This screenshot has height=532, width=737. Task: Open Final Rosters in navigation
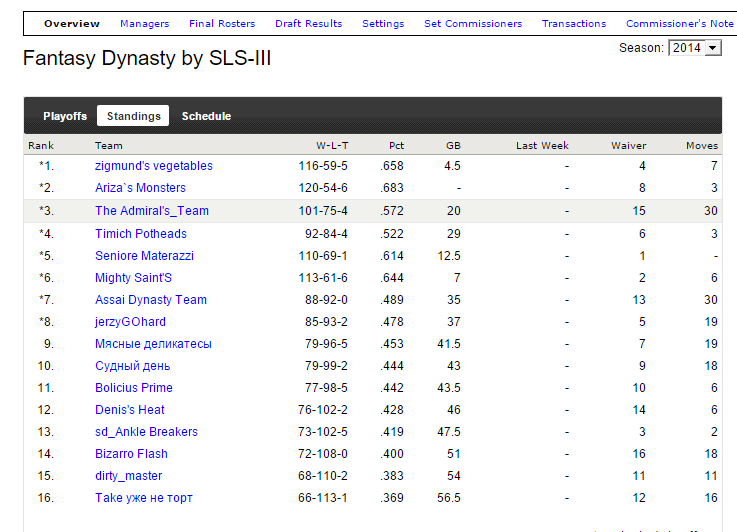[x=222, y=24]
